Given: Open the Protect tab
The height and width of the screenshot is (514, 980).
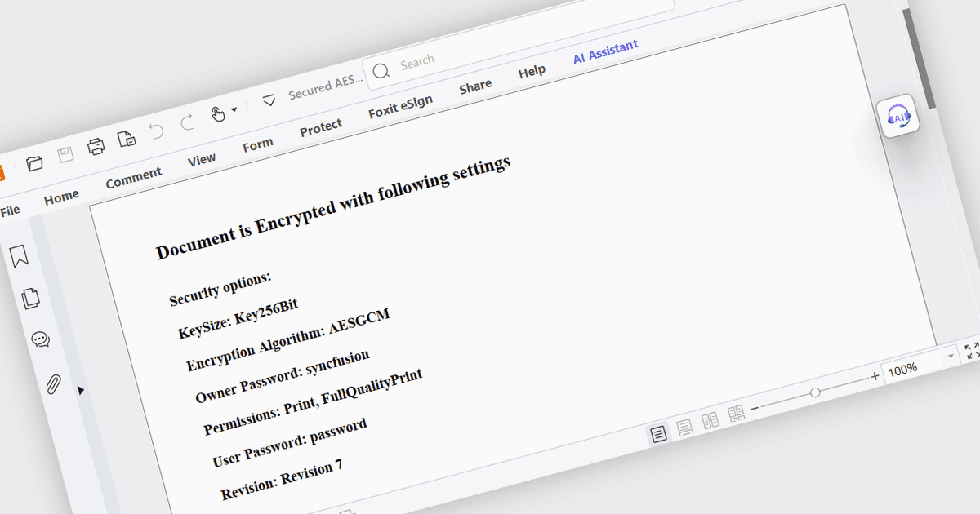Looking at the screenshot, I should [321, 127].
